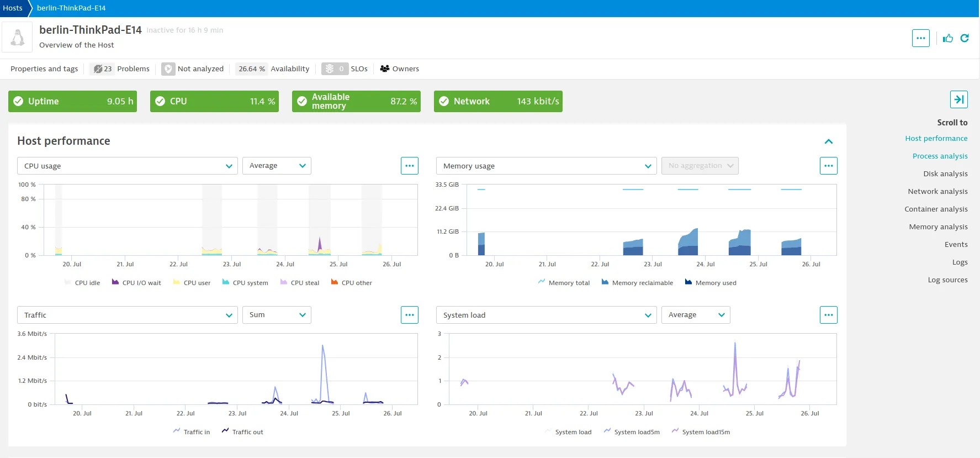Open the Traffic metric dropdown
Viewport: 980px width, 458px height.
(x=128, y=315)
